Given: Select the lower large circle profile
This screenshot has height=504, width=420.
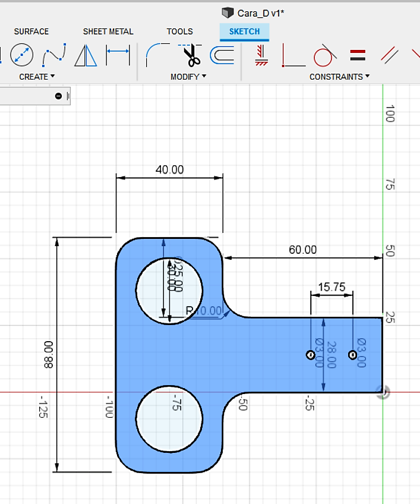Looking at the screenshot, I should click(x=169, y=419).
